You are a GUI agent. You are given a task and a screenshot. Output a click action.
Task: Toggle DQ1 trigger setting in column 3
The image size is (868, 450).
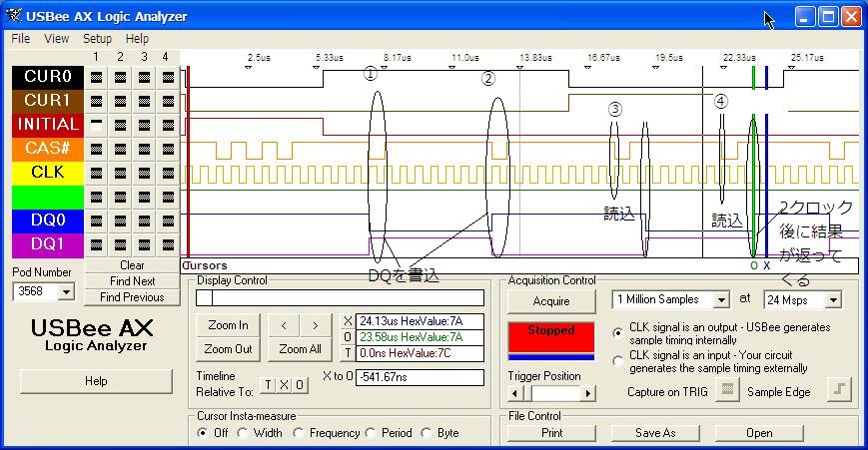click(144, 244)
